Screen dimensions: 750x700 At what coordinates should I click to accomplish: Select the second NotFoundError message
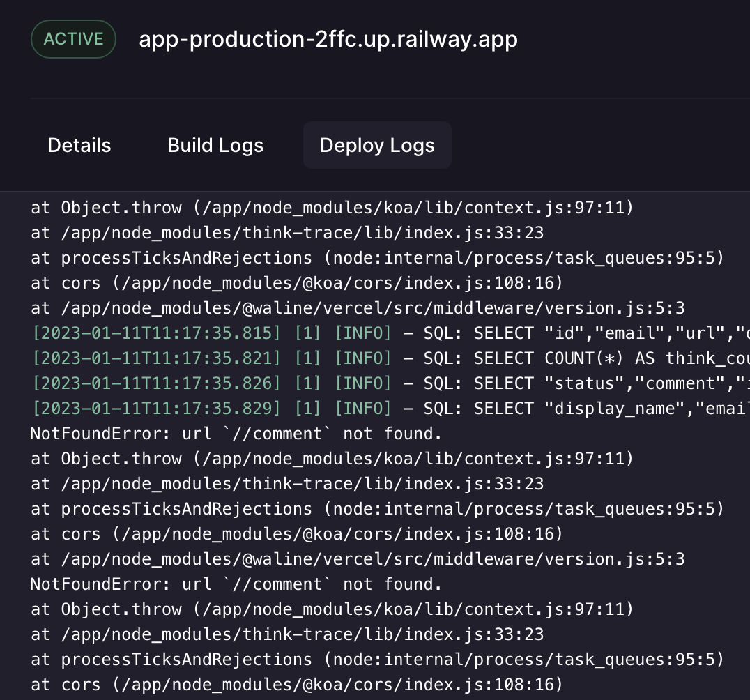235,584
